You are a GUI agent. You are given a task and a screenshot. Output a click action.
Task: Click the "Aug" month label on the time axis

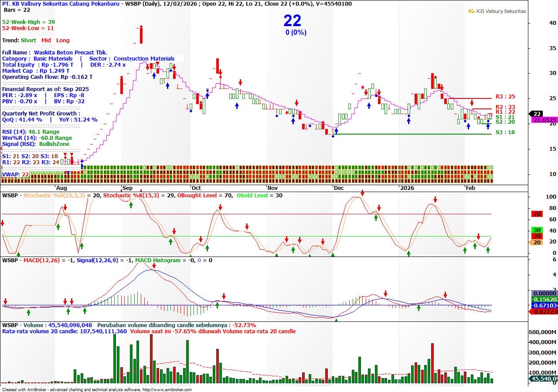(61, 188)
